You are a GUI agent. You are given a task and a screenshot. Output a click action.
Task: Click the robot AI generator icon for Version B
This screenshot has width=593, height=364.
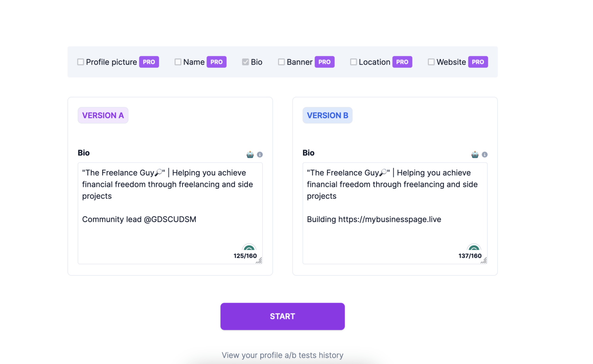[x=474, y=154]
